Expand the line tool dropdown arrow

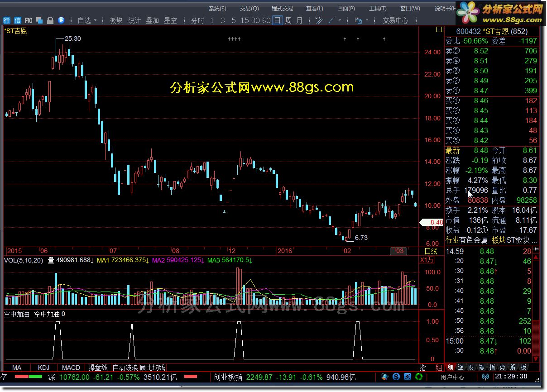click(340, 20)
